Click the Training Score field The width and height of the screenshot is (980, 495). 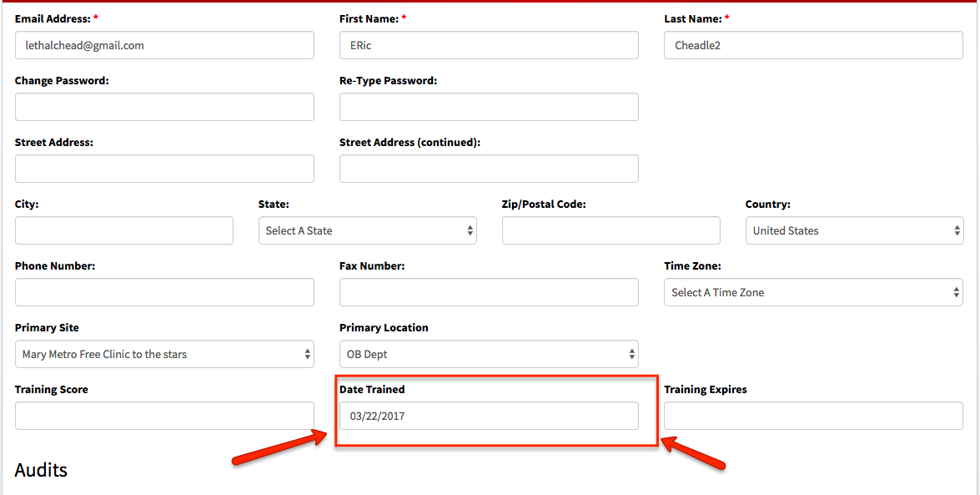pos(164,416)
